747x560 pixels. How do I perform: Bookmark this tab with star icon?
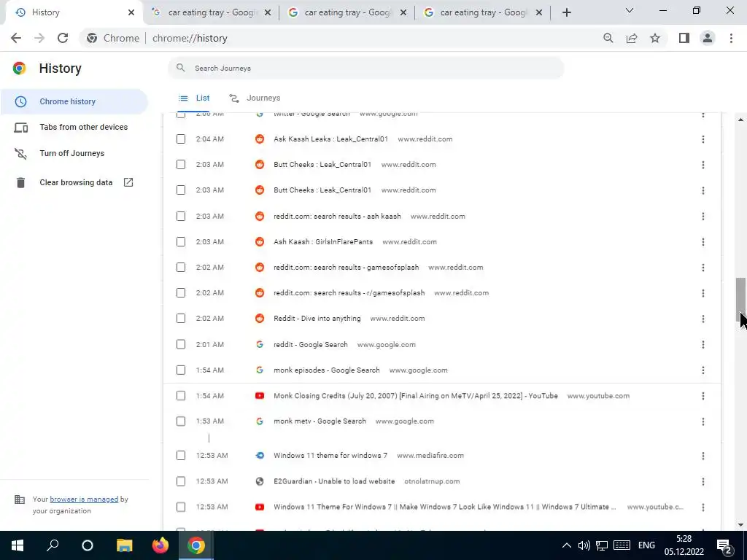click(655, 38)
